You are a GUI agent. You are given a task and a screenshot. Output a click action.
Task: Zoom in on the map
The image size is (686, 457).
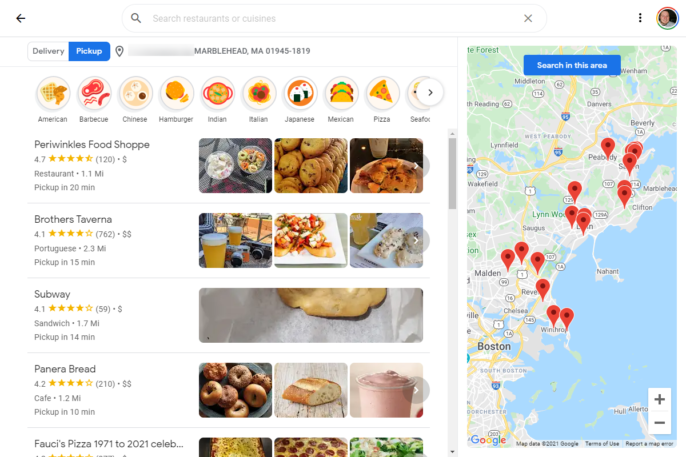(x=659, y=399)
